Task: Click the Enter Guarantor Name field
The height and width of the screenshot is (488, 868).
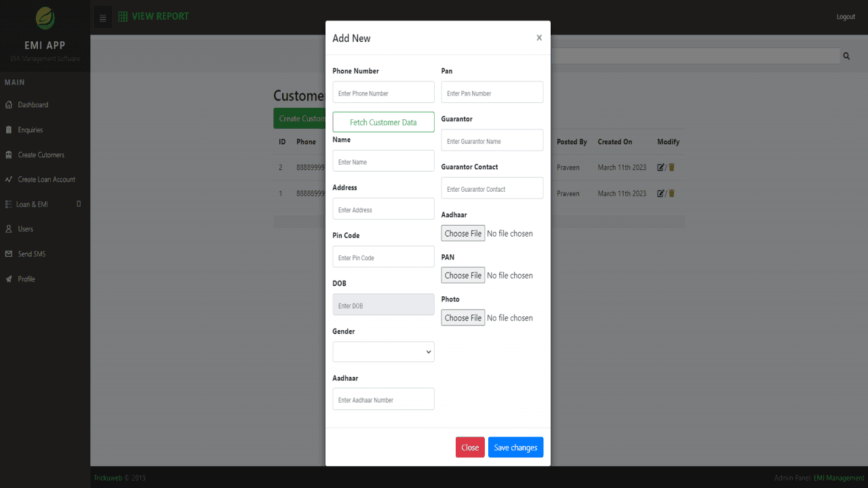Action: click(492, 140)
